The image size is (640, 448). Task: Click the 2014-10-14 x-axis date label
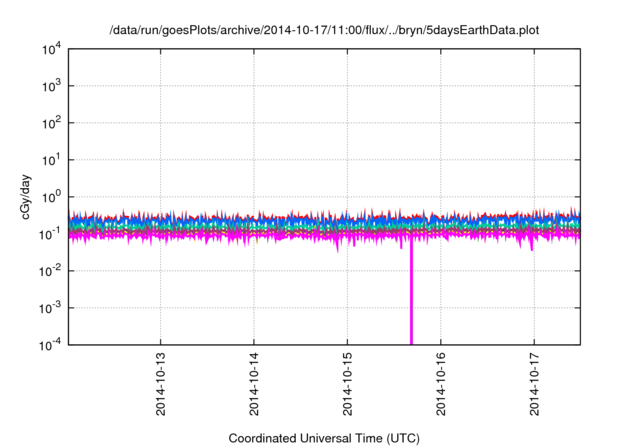pos(254,384)
